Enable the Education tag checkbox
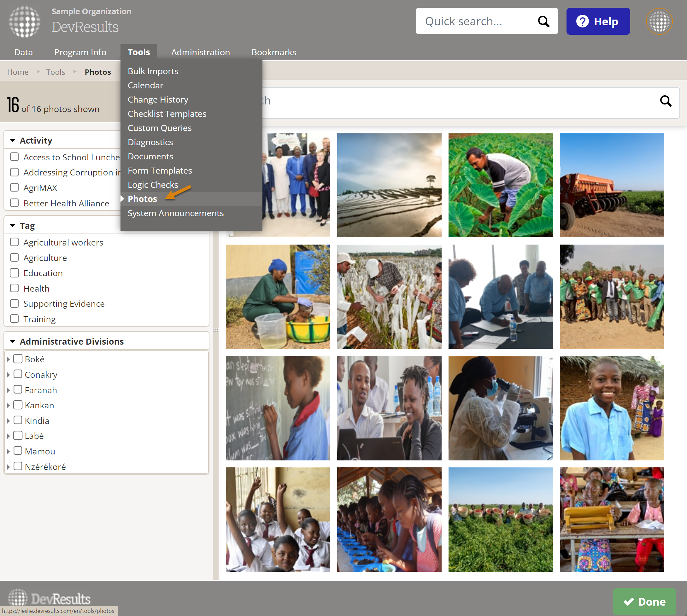687x616 pixels. [x=15, y=273]
